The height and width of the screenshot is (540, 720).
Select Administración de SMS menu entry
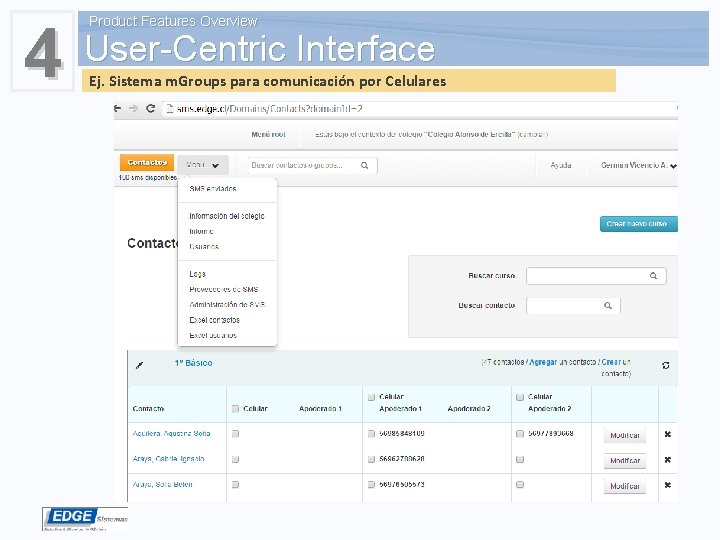click(227, 304)
